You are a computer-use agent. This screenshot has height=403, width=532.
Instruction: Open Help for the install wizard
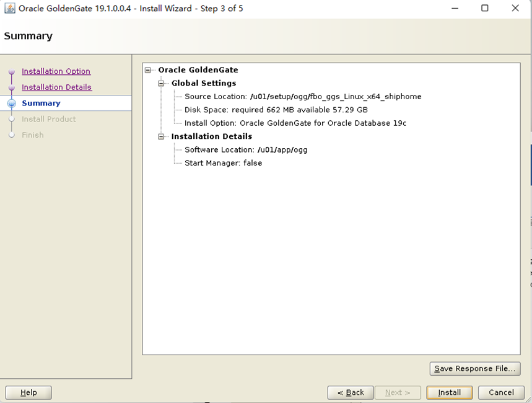click(28, 392)
